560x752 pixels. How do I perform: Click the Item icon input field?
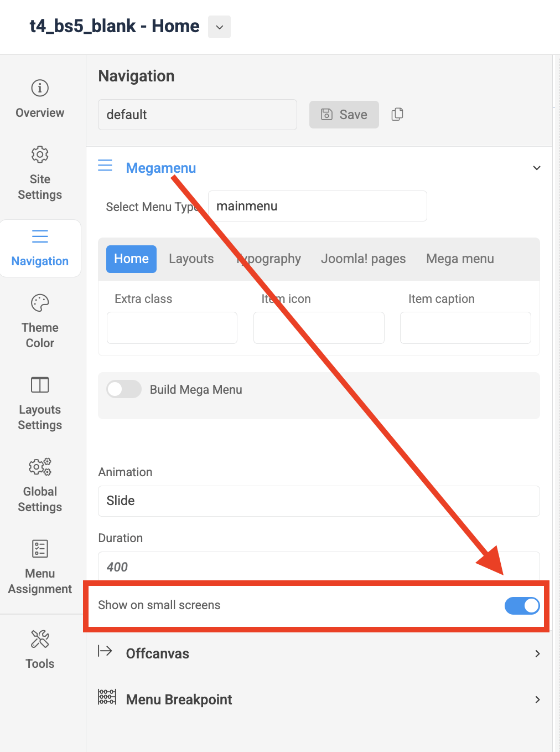tap(319, 328)
